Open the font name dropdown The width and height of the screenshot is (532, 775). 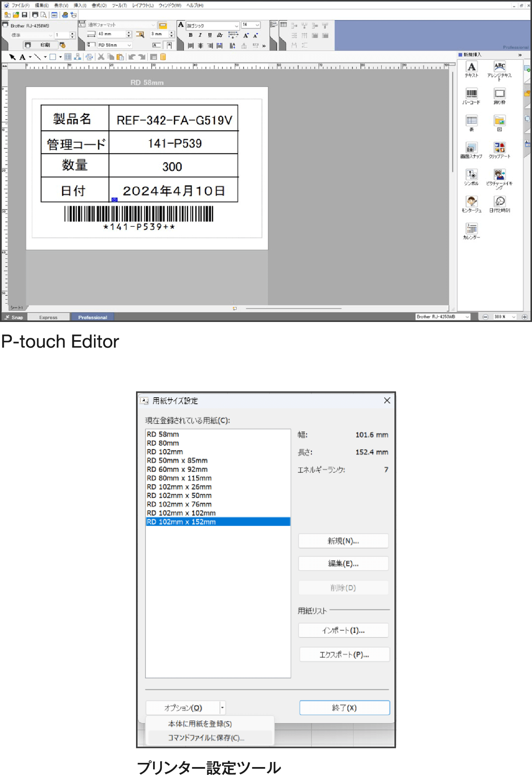click(236, 26)
